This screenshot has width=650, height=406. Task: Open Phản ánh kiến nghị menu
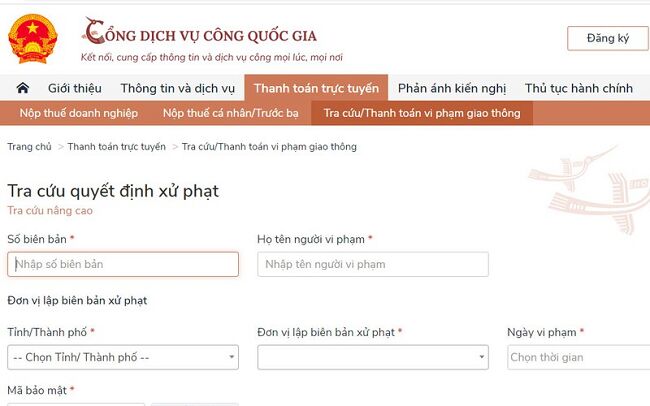tap(454, 88)
